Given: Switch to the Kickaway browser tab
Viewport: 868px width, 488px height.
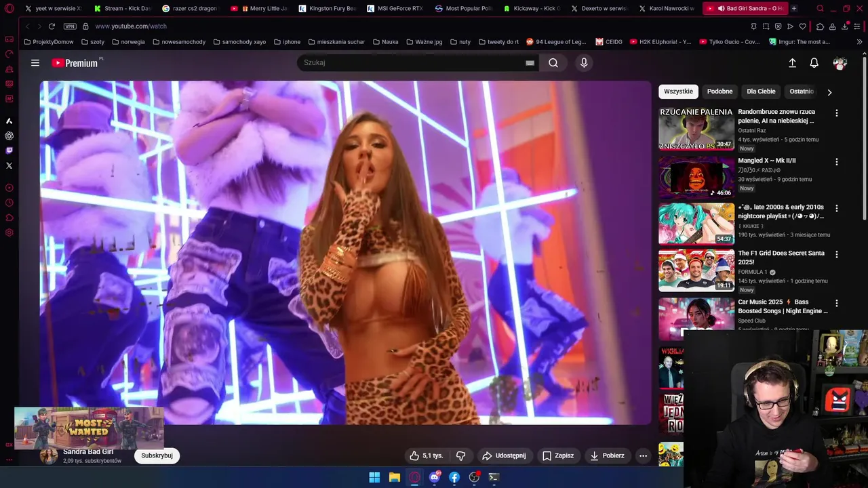Looking at the screenshot, I should (x=532, y=9).
